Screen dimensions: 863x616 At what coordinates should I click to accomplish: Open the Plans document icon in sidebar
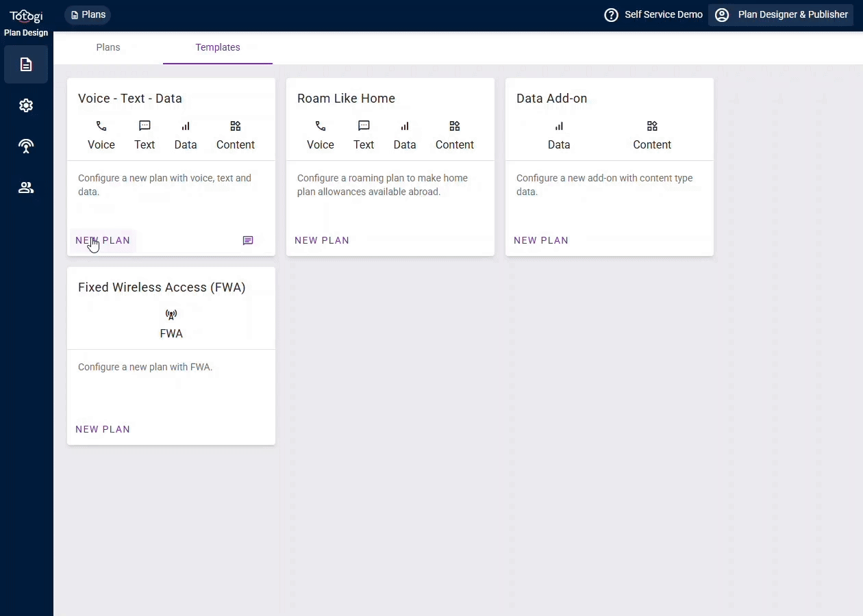tap(26, 64)
